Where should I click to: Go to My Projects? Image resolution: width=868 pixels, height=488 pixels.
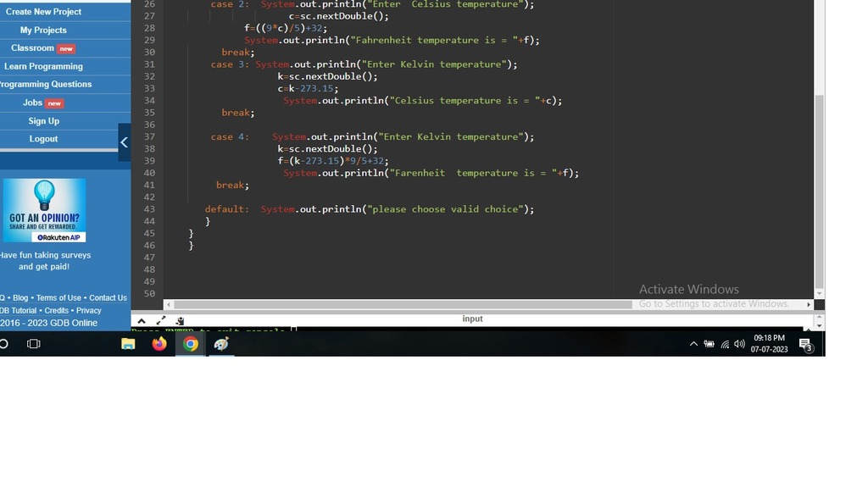(x=43, y=30)
